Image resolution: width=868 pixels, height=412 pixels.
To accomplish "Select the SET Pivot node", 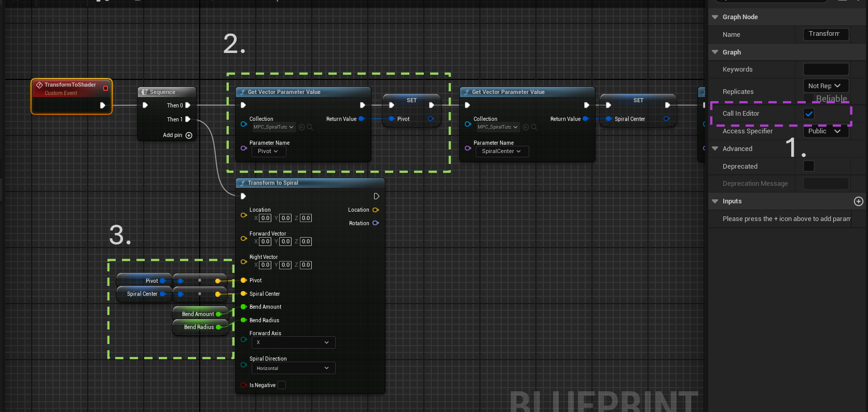I will tap(412, 110).
